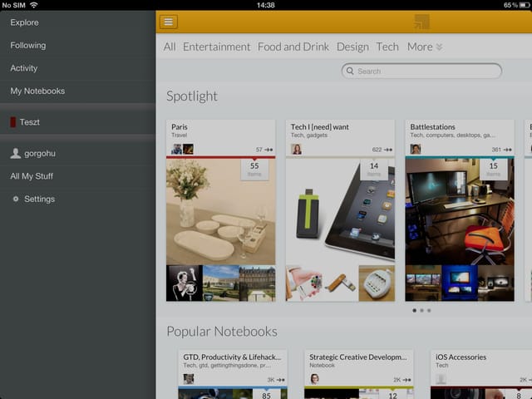This screenshot has width=532, height=399.
Task: Click the battery charger thumbnail in Tech card
Action: click(377, 283)
